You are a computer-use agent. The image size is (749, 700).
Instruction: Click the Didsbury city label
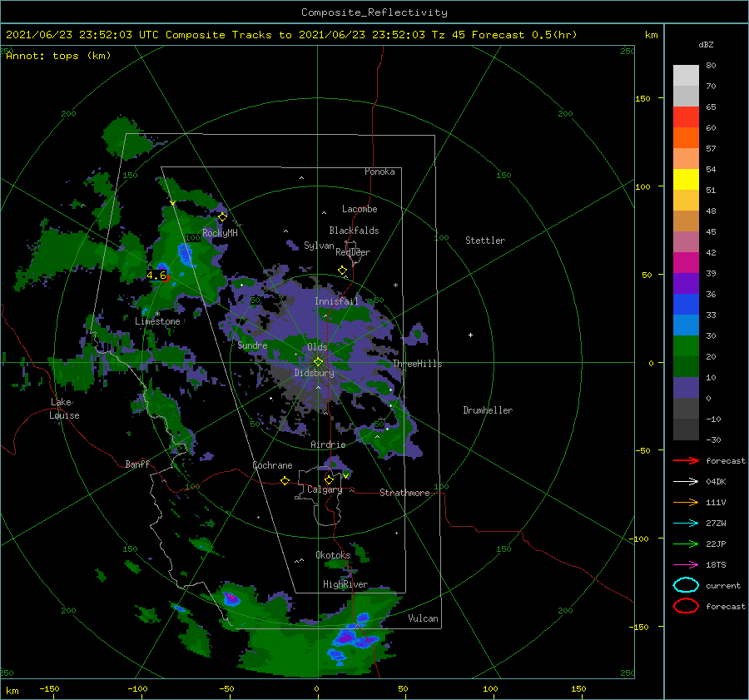pos(314,373)
